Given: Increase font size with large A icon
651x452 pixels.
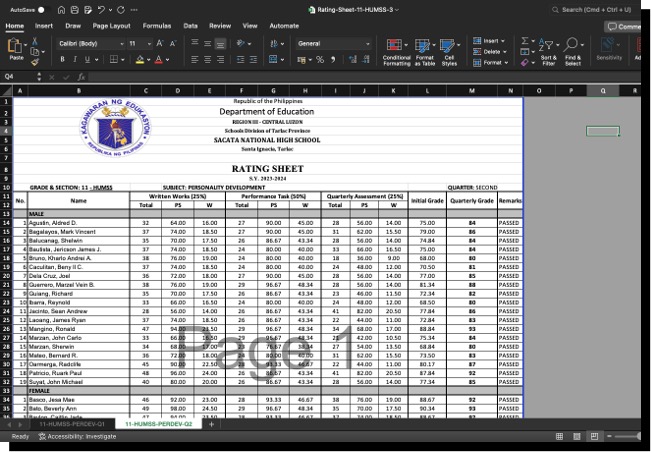Looking at the screenshot, I should (160, 43).
